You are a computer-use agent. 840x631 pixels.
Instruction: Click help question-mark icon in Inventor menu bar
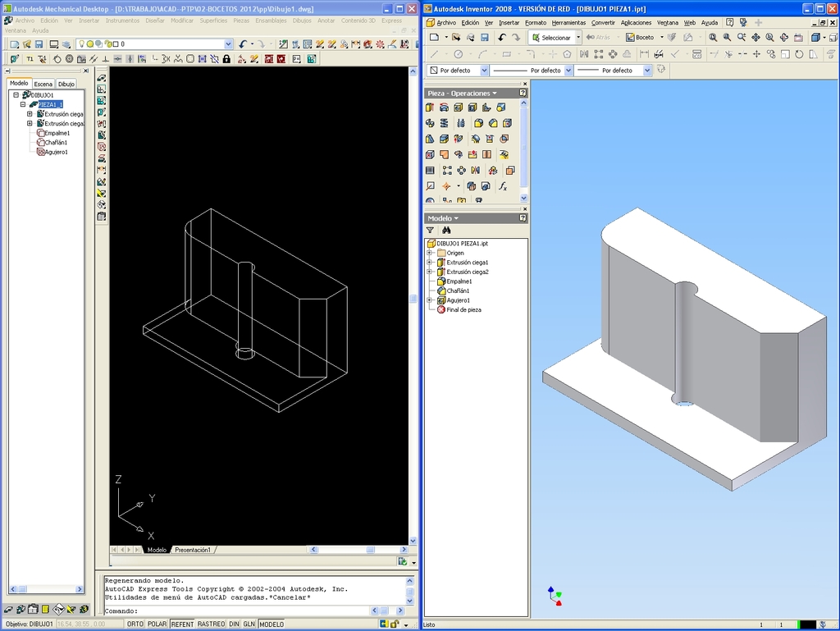pos(729,22)
